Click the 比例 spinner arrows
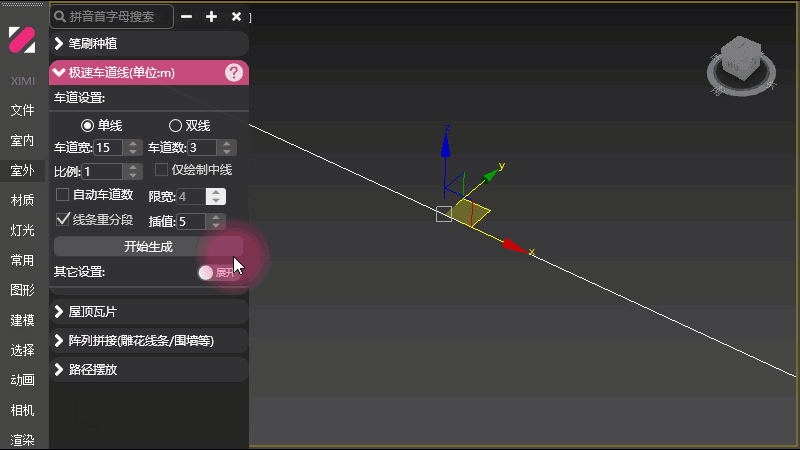The width and height of the screenshot is (800, 450). coord(133,171)
